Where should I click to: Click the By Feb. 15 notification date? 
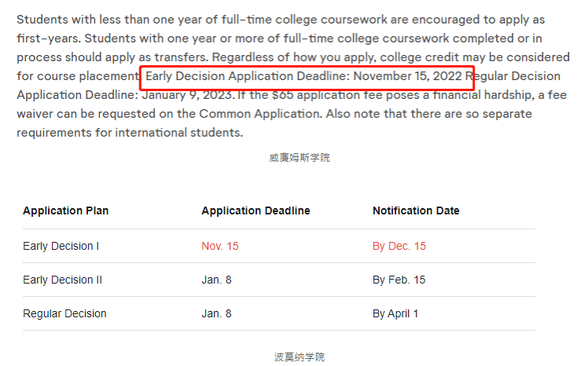[399, 280]
